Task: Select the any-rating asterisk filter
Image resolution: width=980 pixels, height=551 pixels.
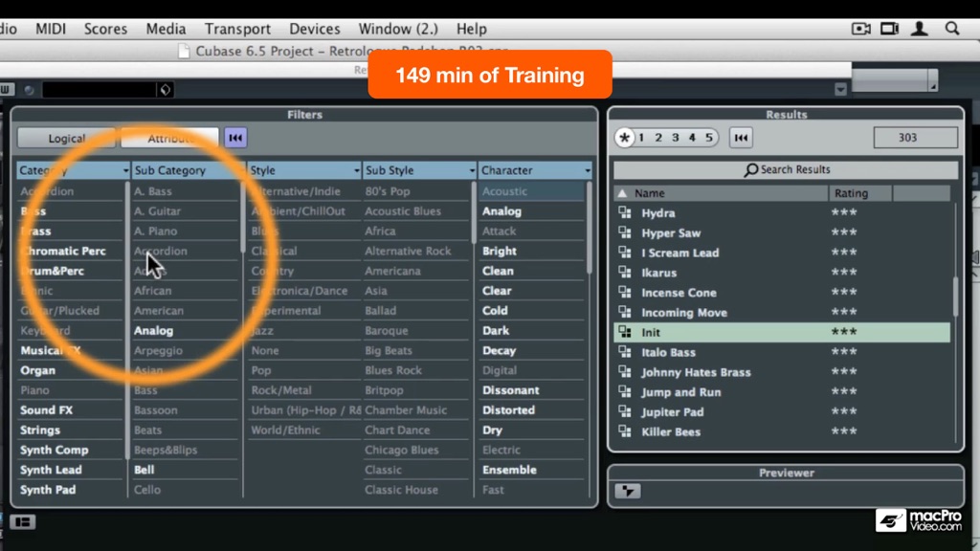Action: coord(624,138)
